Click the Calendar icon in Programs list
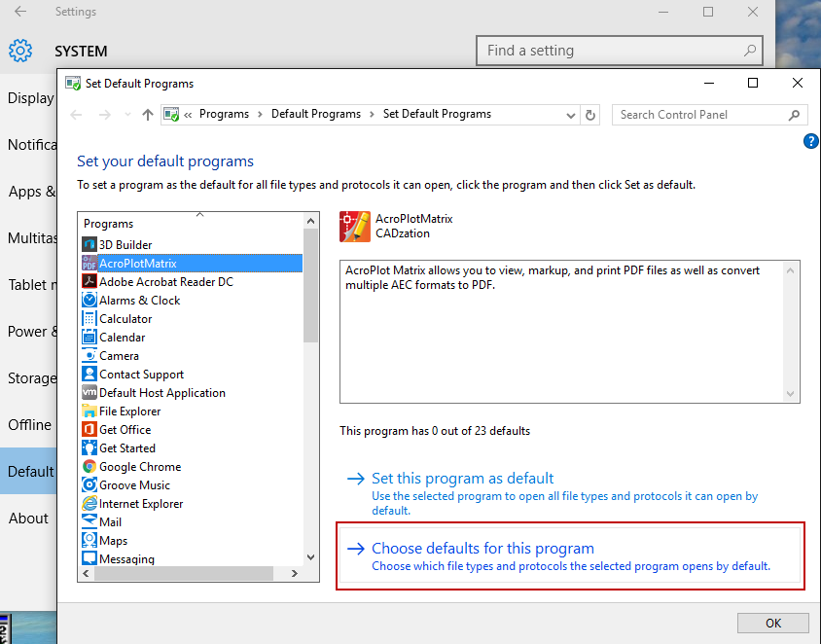Screen dimensions: 821x644 (89, 337)
